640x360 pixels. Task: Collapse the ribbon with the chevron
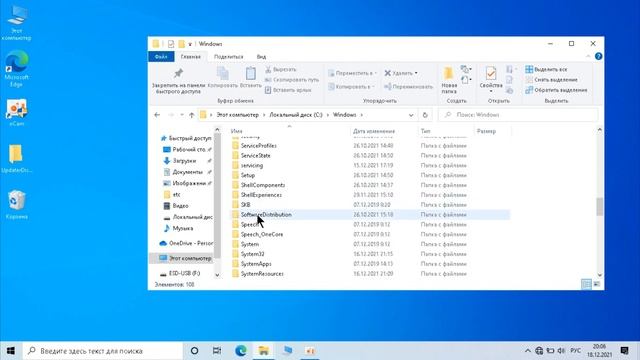(588, 56)
